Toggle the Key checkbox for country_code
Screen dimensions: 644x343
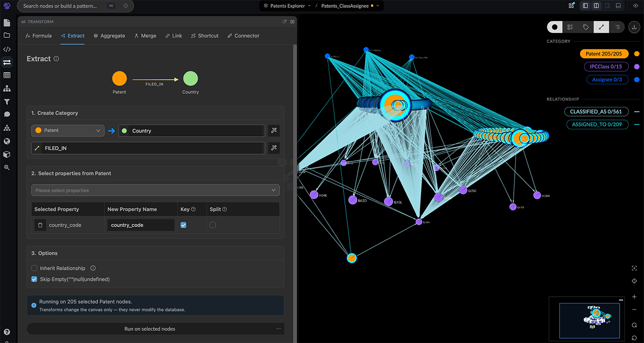click(x=183, y=225)
